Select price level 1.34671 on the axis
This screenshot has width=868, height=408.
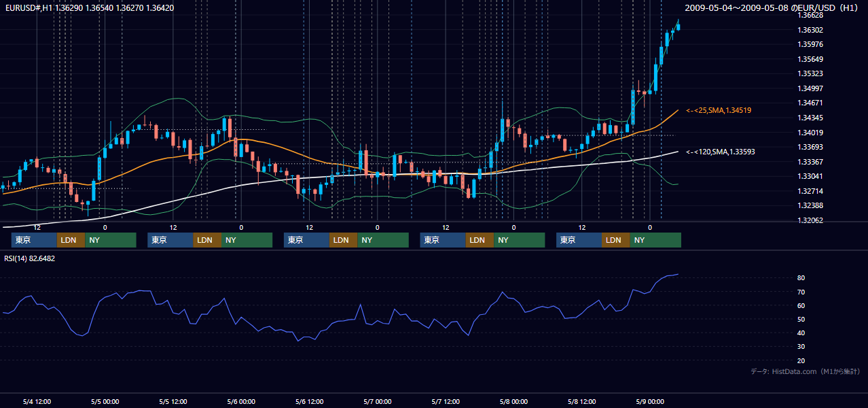pyautogui.click(x=810, y=103)
